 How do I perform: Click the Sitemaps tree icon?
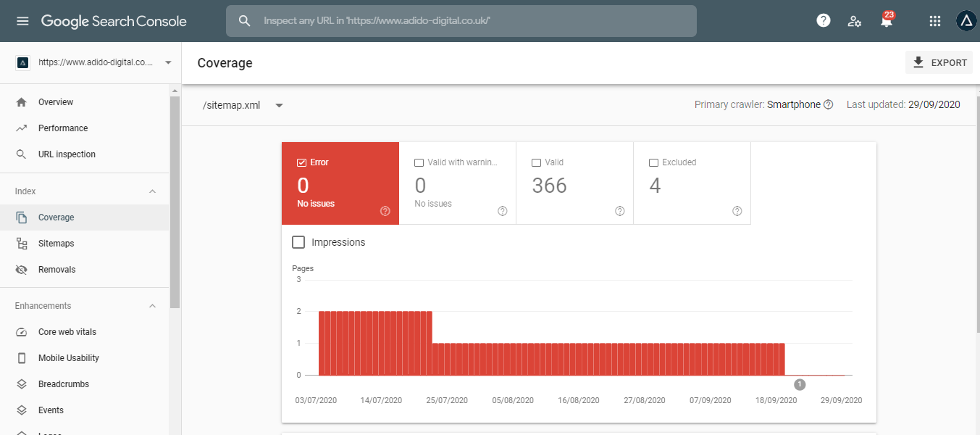22,244
